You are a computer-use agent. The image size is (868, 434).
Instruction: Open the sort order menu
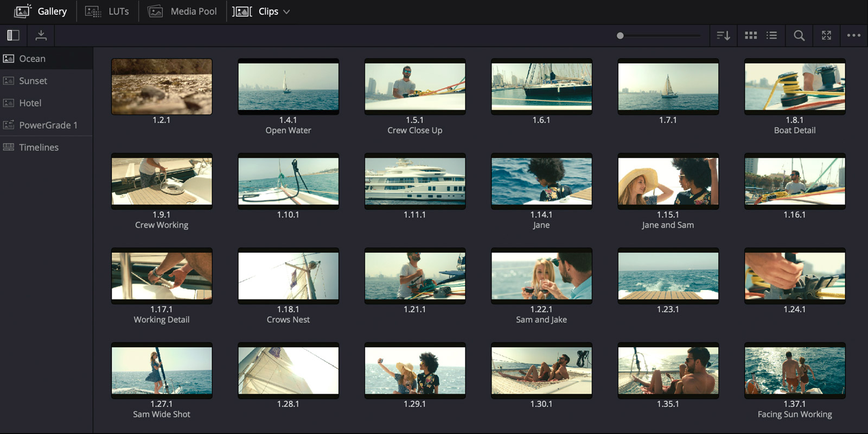coord(723,36)
